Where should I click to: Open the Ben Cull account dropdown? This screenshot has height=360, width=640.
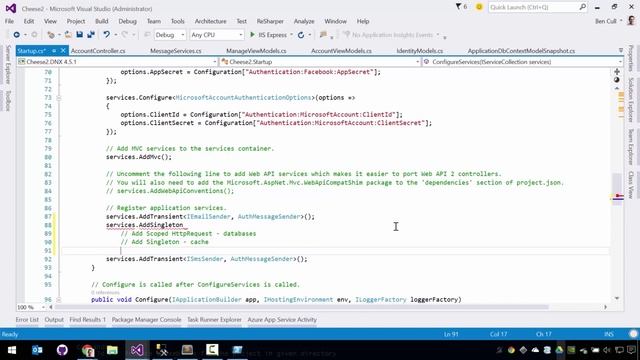point(609,21)
